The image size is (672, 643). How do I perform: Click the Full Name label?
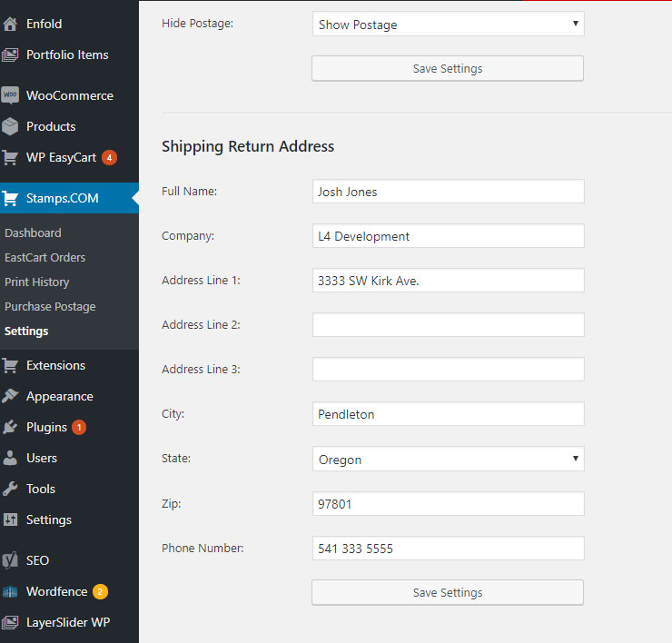click(190, 192)
